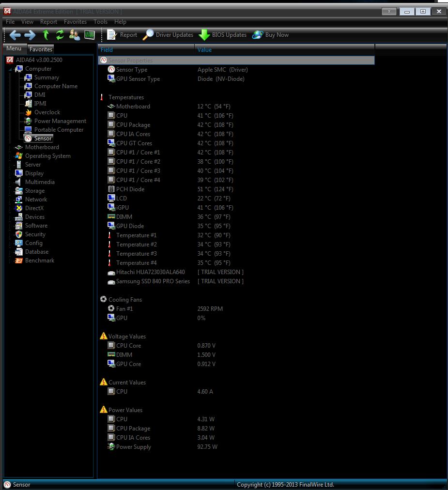Click Buy Now
This screenshot has width=448, height=490.
[x=270, y=35]
